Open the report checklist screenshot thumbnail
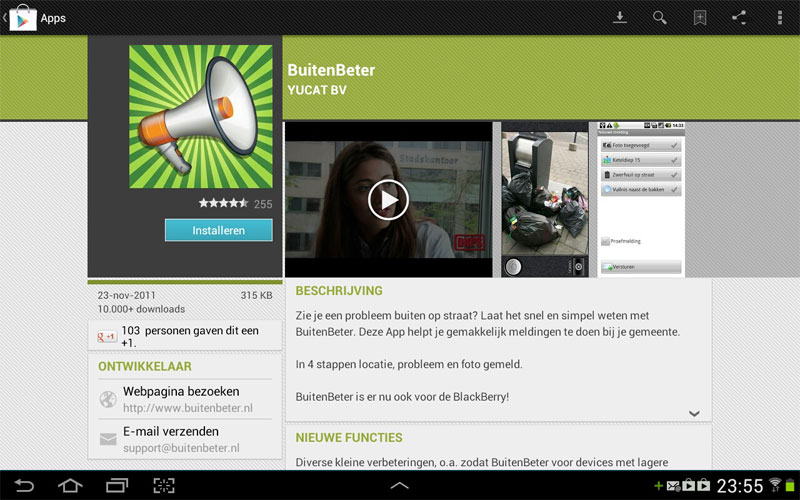The height and width of the screenshot is (500, 800). pyautogui.click(x=641, y=200)
